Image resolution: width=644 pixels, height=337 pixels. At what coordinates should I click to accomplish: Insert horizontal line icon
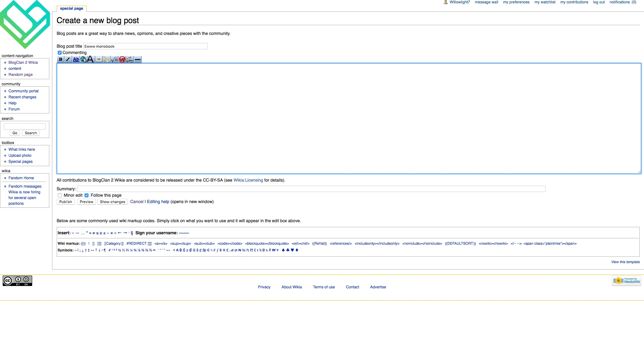(x=138, y=59)
